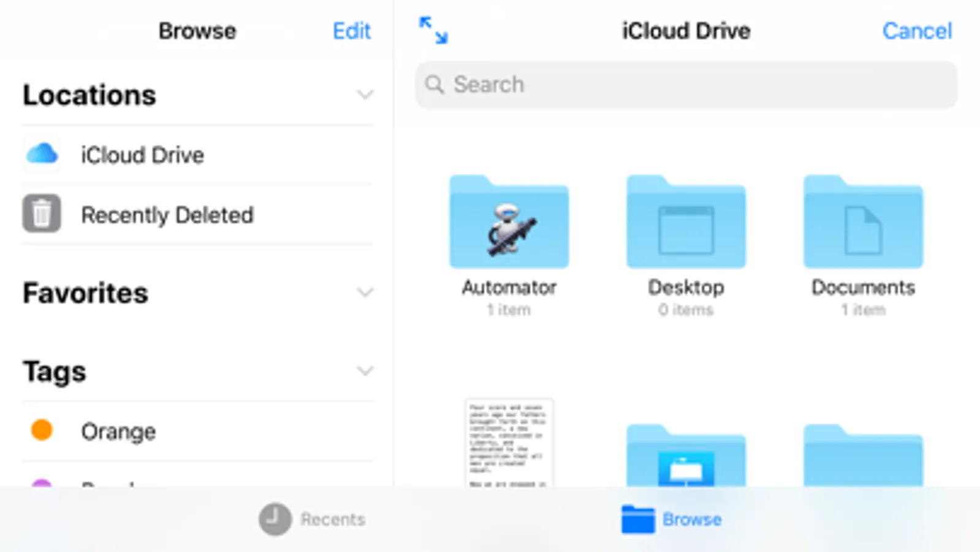Click the magnifying glass search icon
980x552 pixels.
(435, 85)
